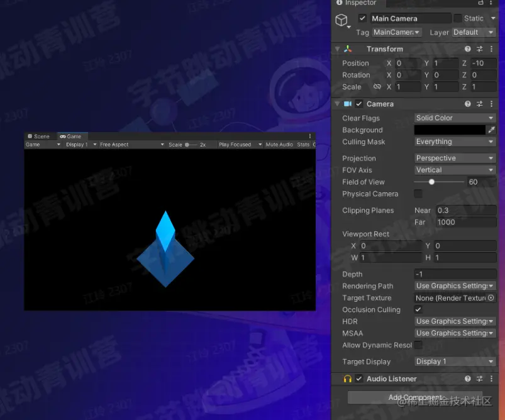This screenshot has height=420, width=505.
Task: Toggle the Mute Audio button
Action: 279,145
